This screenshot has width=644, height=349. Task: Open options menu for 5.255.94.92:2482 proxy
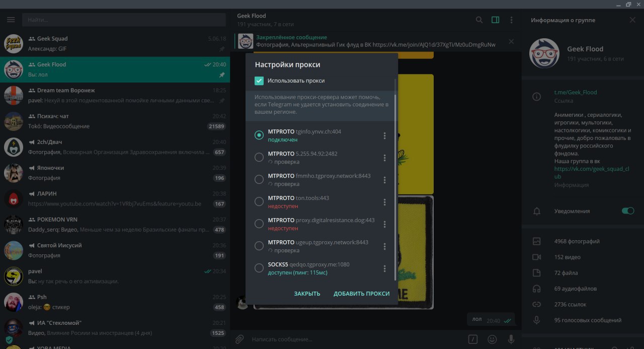coord(385,158)
